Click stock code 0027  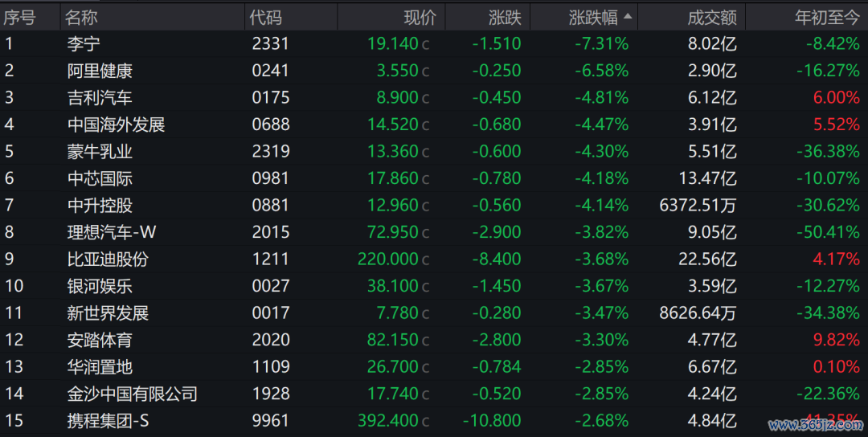(271, 286)
